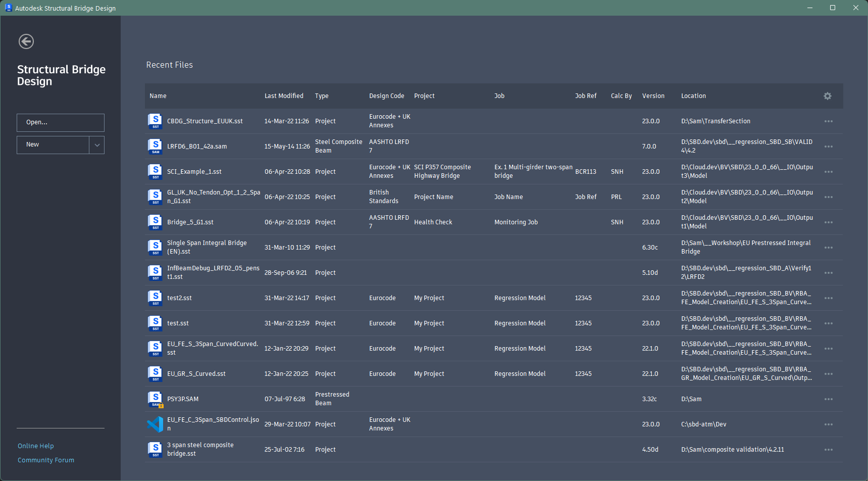Screen dimensions: 868x481
Task: Open more options for CBDG_Structure_EUUK.sst row
Action: 829,121
